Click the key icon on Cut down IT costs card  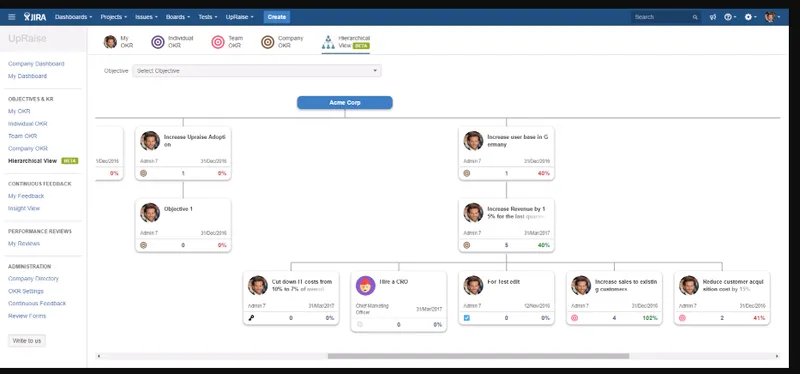pyautogui.click(x=251, y=318)
